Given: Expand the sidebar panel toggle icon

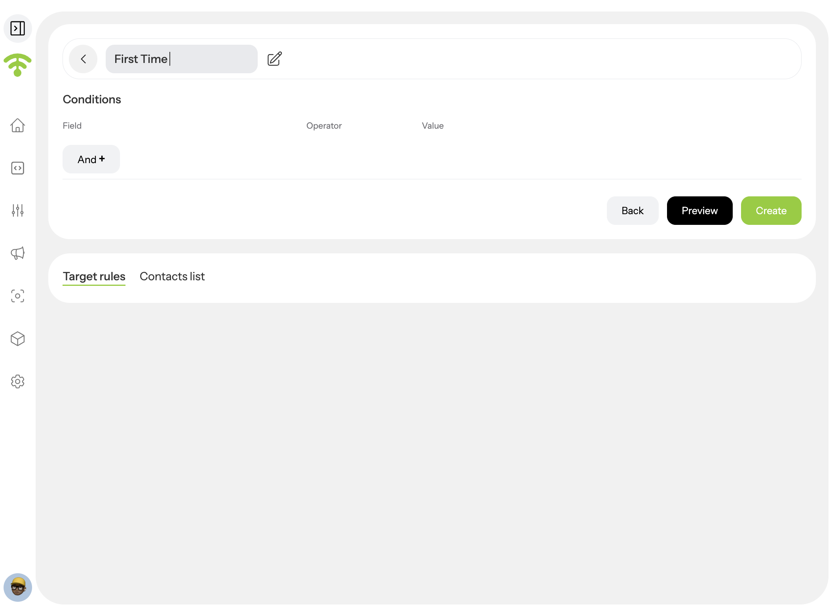Looking at the screenshot, I should pyautogui.click(x=17, y=29).
